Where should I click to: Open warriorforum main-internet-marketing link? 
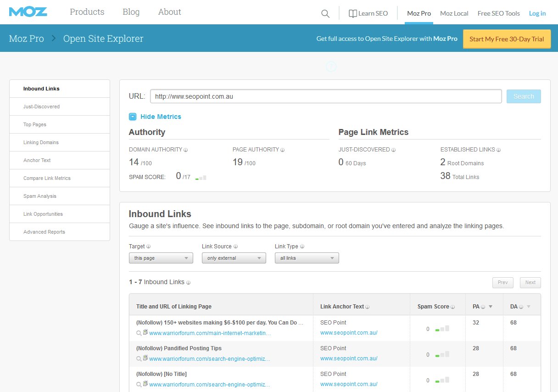pyautogui.click(x=210, y=333)
